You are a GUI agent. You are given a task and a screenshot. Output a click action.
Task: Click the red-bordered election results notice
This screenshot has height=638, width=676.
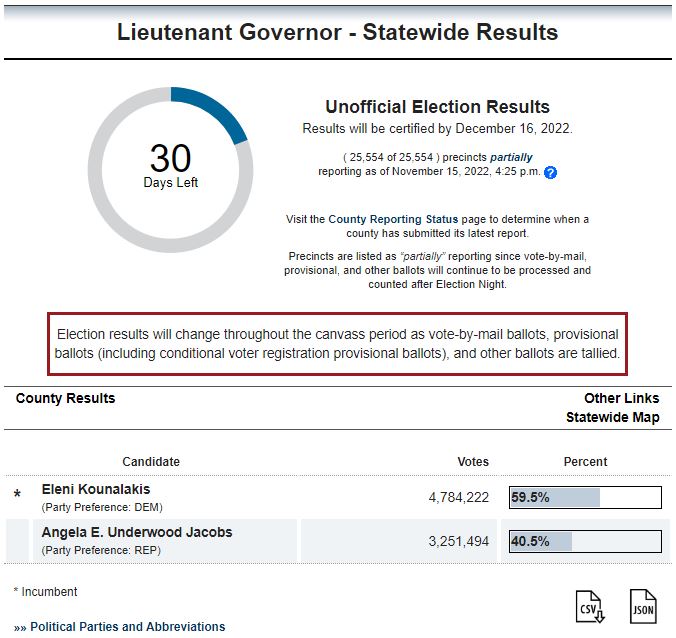pyautogui.click(x=337, y=344)
